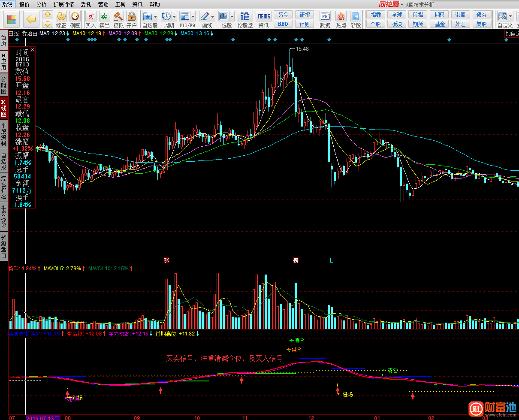Image resolution: width=519 pixels, height=420 pixels.
Task: Open the 报价 quotes menu
Action: point(24,4)
